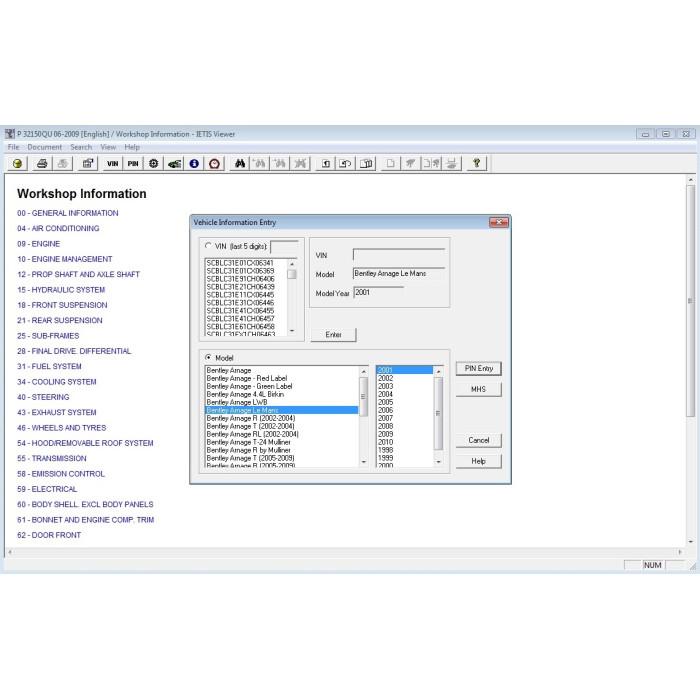This screenshot has height=700, width=700.
Task: Open the View menu
Action: pos(108,147)
